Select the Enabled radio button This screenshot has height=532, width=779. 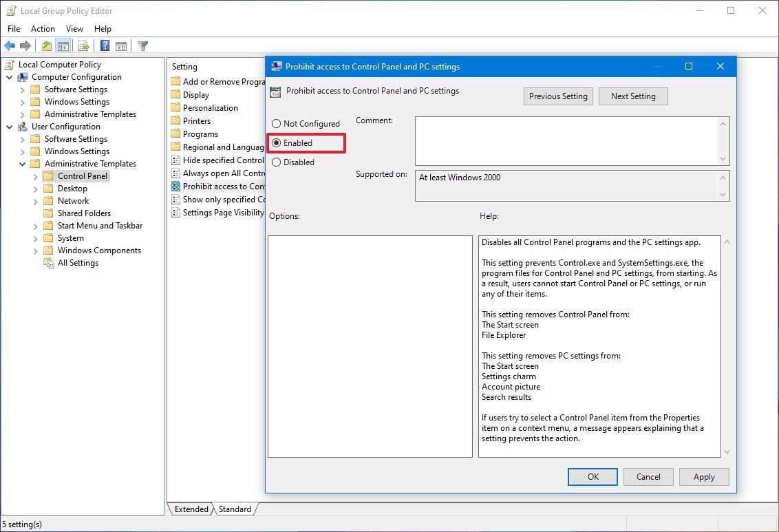[277, 142]
